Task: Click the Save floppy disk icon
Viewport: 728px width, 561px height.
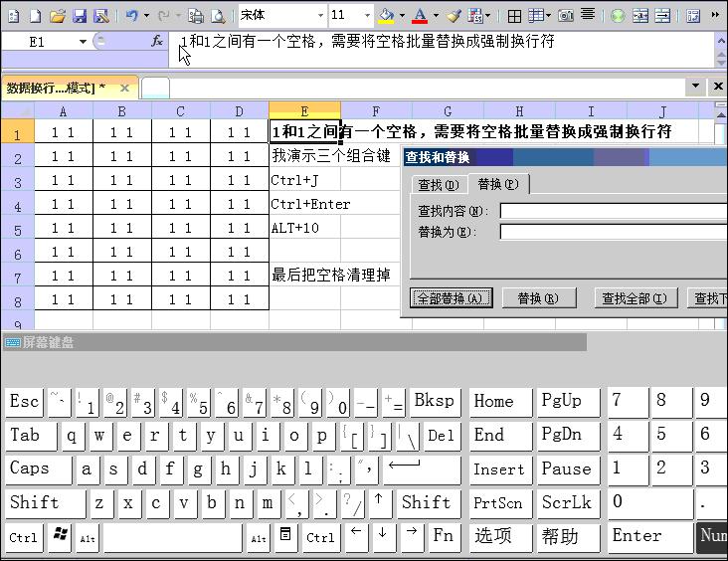Action: click(x=80, y=16)
